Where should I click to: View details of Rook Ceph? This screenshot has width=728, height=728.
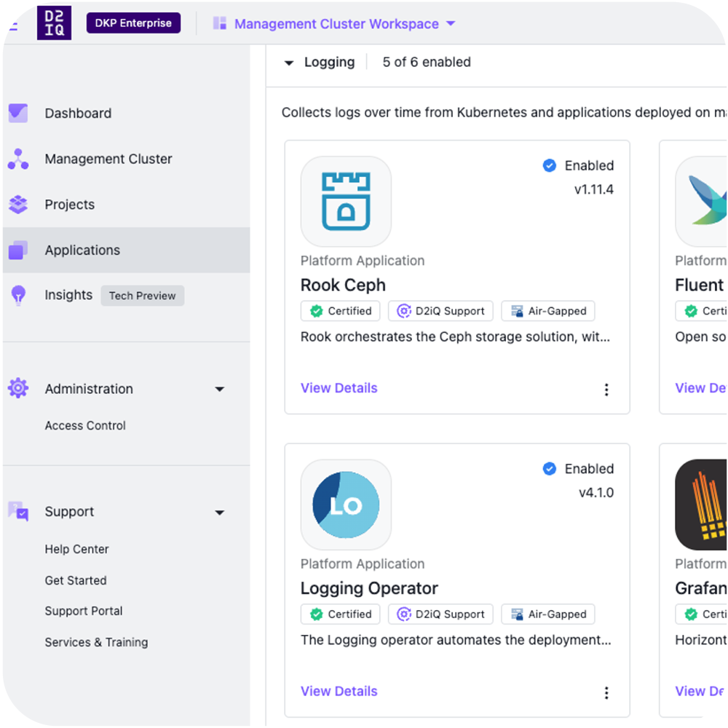click(x=339, y=388)
